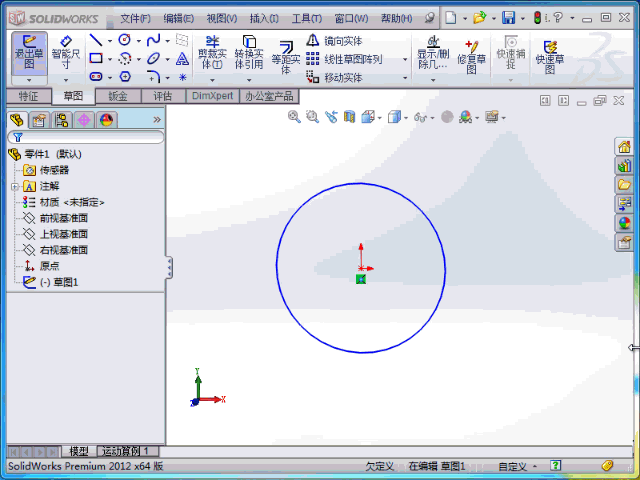
Task: Select the Circle sketch tool
Action: point(124,40)
